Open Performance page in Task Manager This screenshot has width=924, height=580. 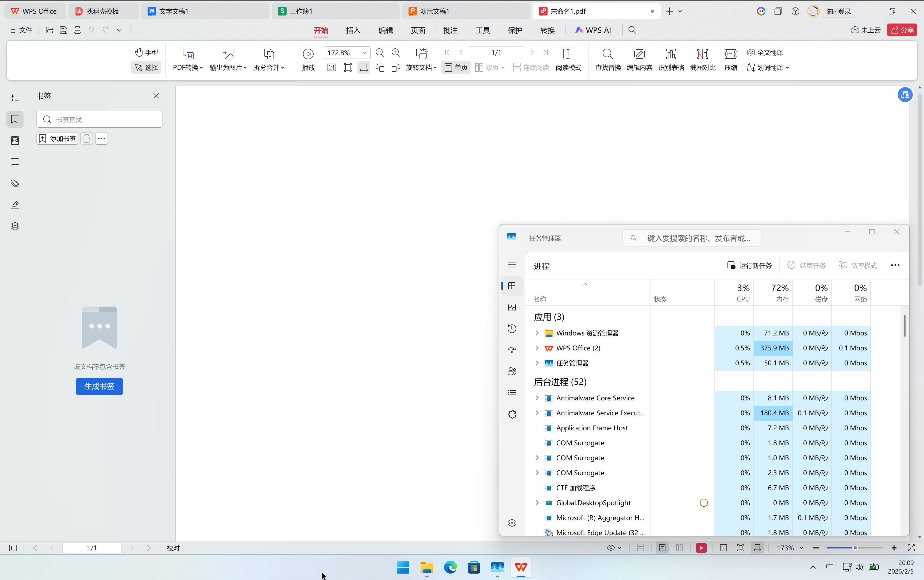512,307
